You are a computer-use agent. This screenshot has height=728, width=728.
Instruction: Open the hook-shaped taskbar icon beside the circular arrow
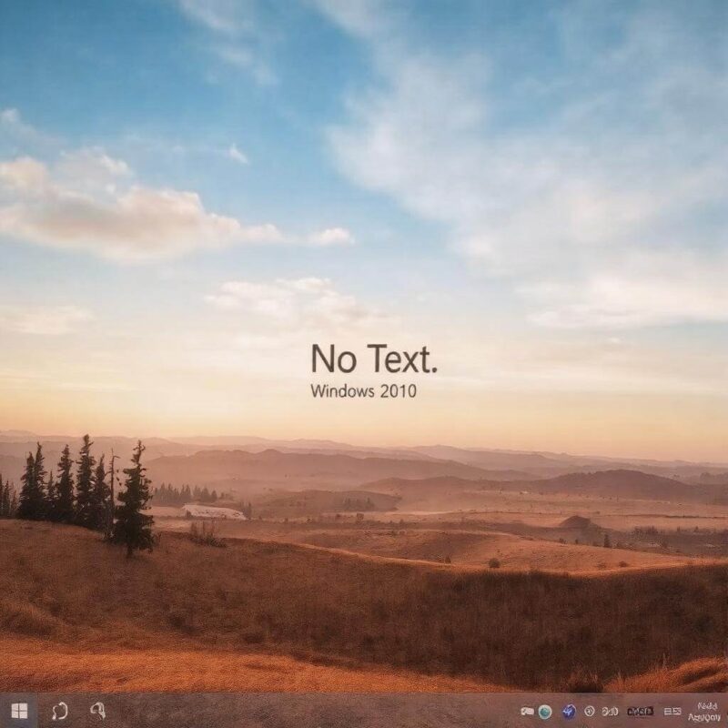click(97, 710)
